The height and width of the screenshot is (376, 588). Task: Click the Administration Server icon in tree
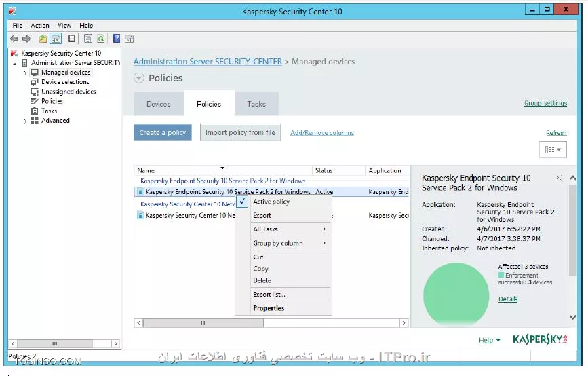point(24,62)
